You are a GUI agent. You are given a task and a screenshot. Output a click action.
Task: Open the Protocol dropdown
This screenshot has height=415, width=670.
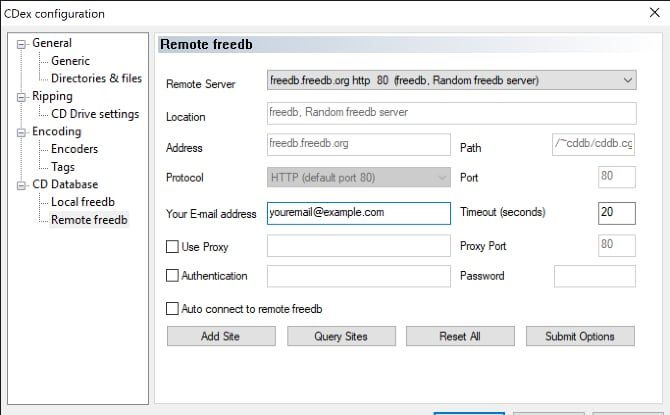tap(359, 177)
